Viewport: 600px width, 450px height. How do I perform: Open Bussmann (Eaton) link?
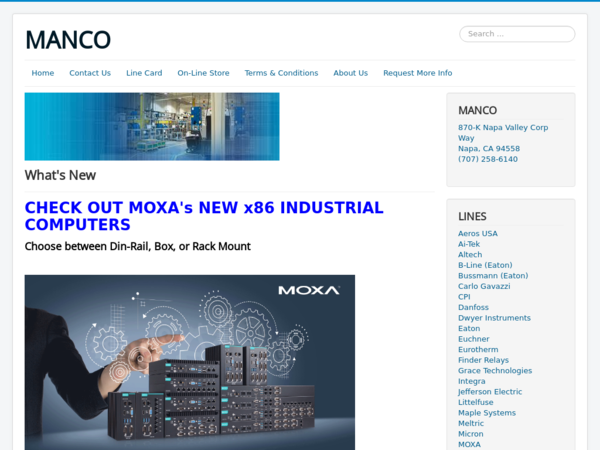(x=493, y=276)
